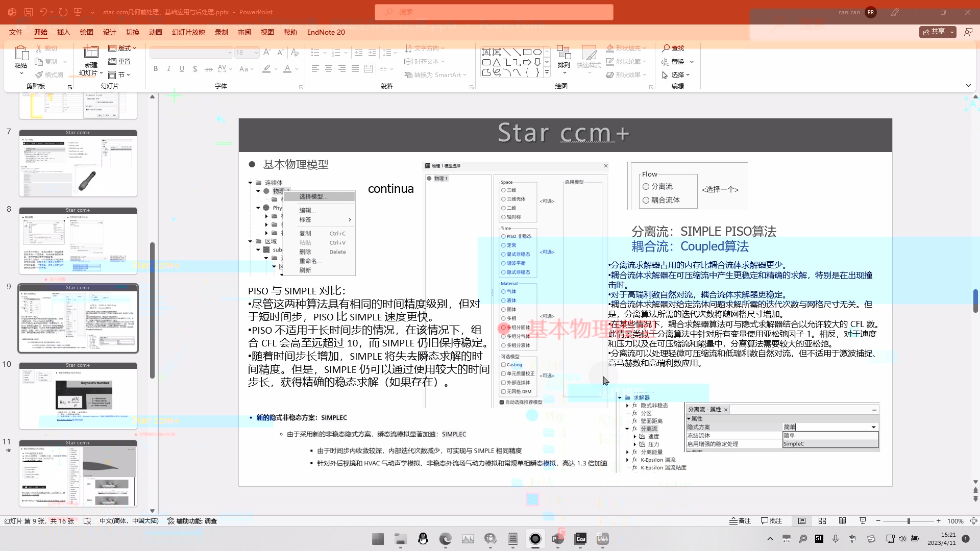
Task: Click the search box in title bar
Action: coord(494,12)
